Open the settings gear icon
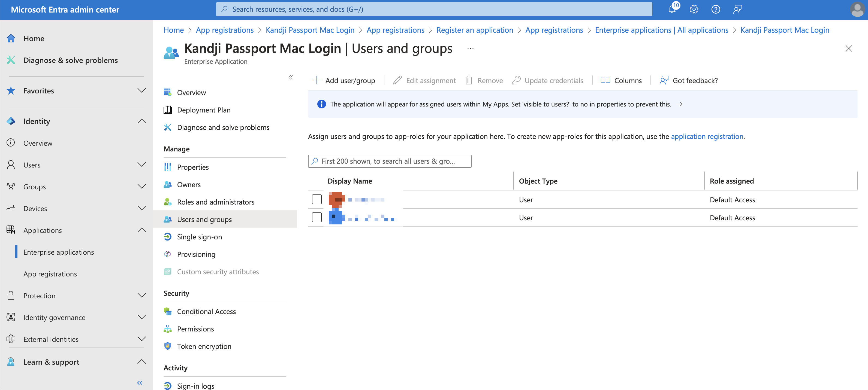 pyautogui.click(x=694, y=10)
